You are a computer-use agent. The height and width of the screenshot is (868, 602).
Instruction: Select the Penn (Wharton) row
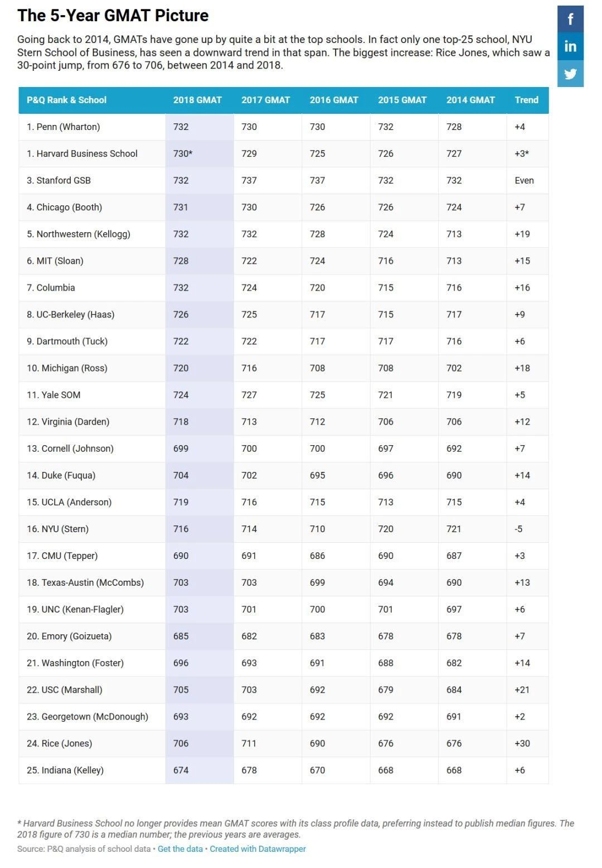(64, 127)
